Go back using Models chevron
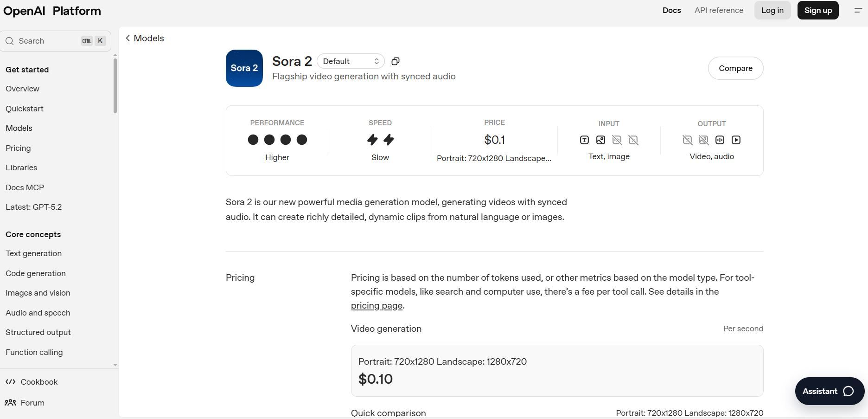868x419 pixels. pyautogui.click(x=128, y=38)
